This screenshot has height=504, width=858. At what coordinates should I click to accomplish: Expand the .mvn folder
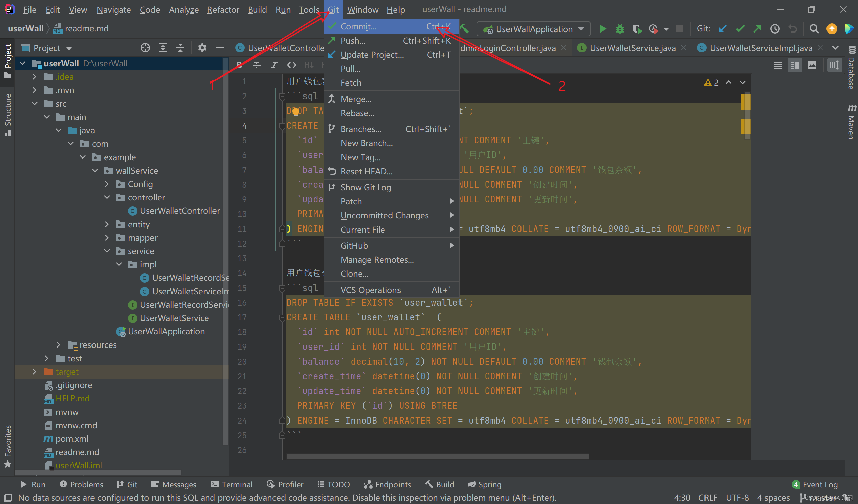(x=34, y=90)
